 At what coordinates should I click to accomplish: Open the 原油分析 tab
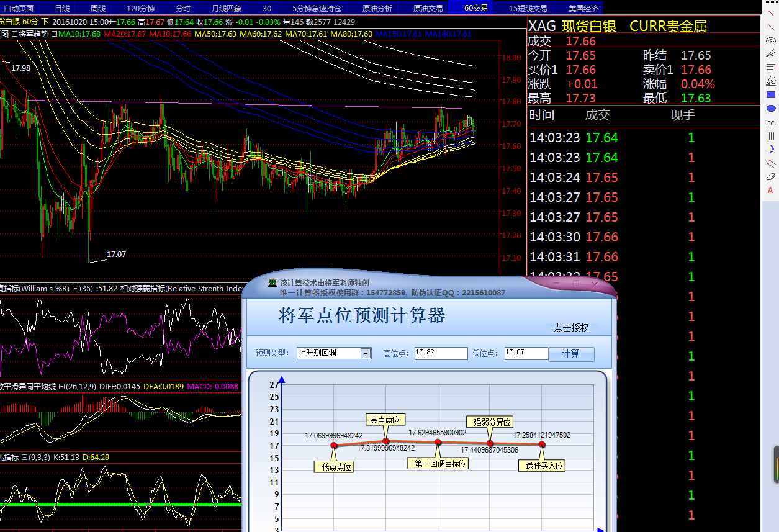pos(377,8)
